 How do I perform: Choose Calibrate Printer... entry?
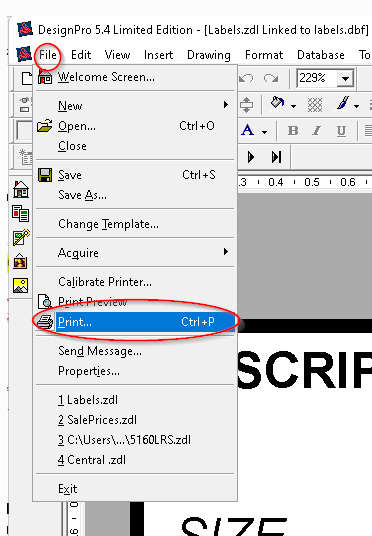[135, 282]
